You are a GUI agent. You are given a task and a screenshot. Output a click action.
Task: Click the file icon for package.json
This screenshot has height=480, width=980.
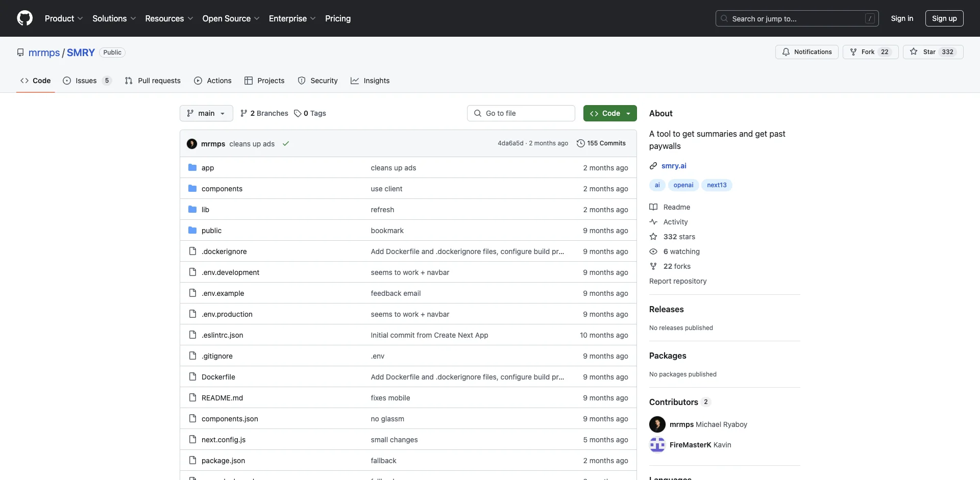click(192, 461)
